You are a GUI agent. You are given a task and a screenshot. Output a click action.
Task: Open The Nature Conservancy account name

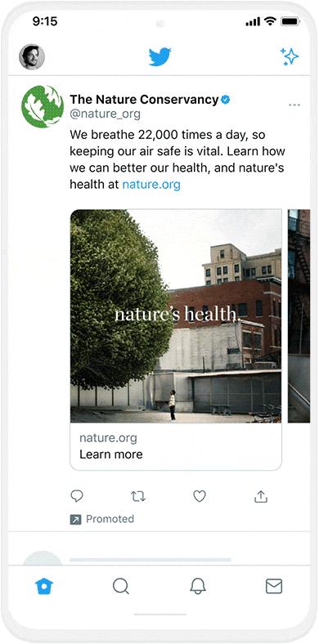pos(144,100)
